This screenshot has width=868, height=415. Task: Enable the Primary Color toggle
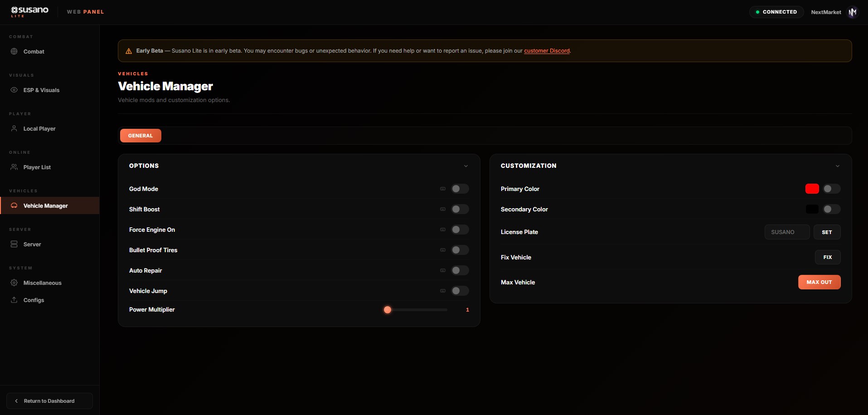pyautogui.click(x=831, y=189)
